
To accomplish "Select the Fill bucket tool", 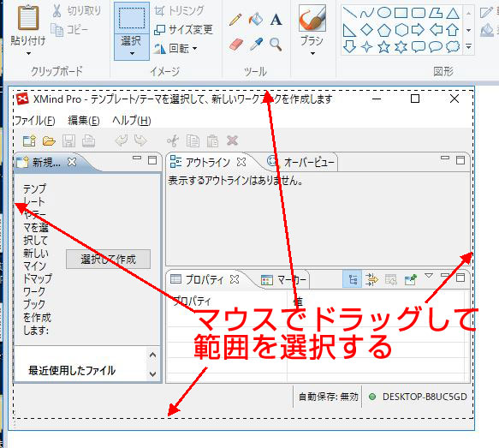I will pos(256,20).
